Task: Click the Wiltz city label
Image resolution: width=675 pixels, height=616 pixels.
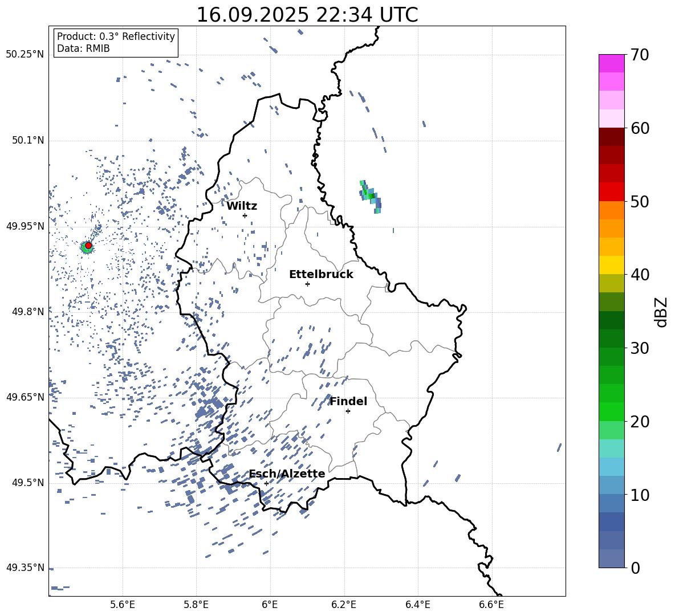Action: click(x=242, y=206)
